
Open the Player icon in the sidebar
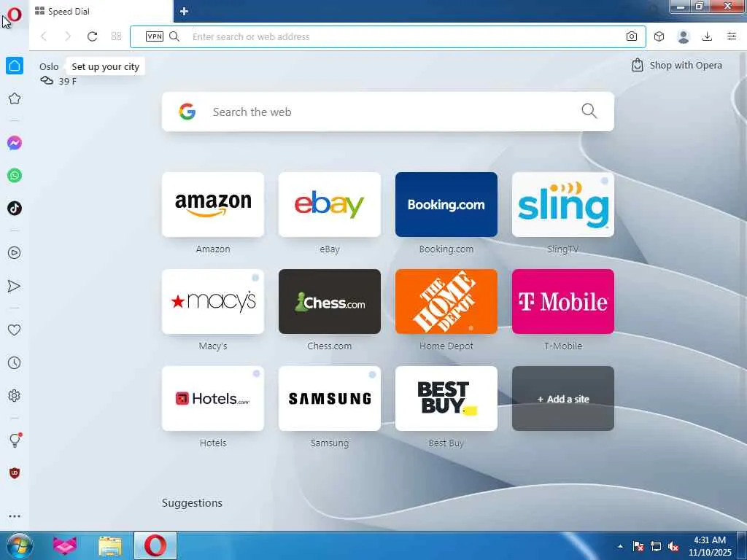click(x=15, y=253)
